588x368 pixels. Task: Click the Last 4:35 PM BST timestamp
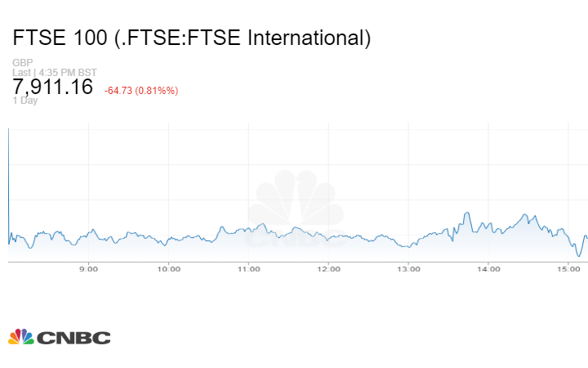point(56,73)
